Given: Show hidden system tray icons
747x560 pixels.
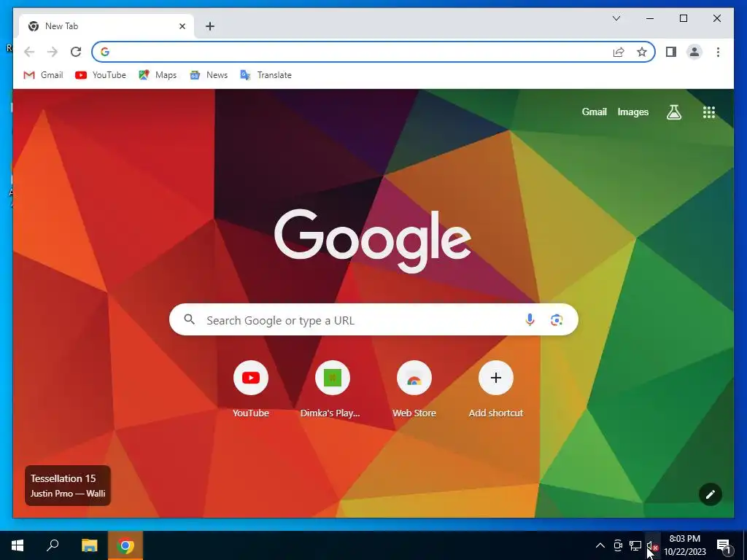Looking at the screenshot, I should coord(600,545).
